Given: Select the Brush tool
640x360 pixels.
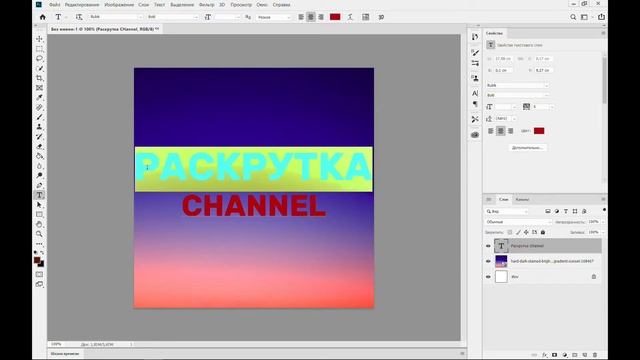Looking at the screenshot, I should point(39,117).
